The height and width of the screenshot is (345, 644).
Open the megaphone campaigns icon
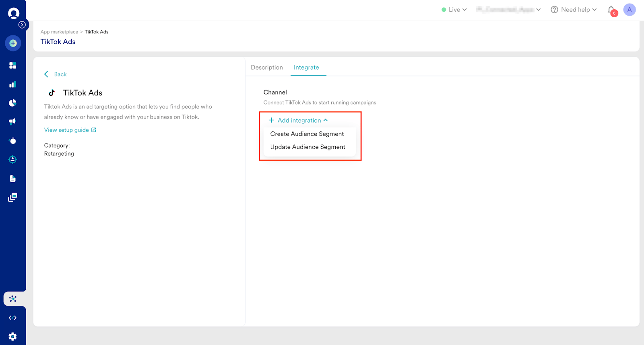pyautogui.click(x=13, y=121)
